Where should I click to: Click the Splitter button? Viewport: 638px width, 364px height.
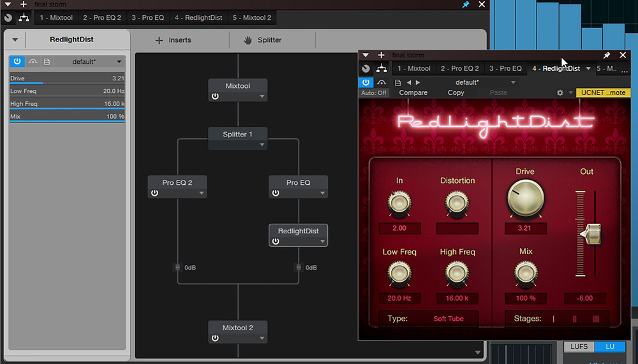(x=263, y=40)
